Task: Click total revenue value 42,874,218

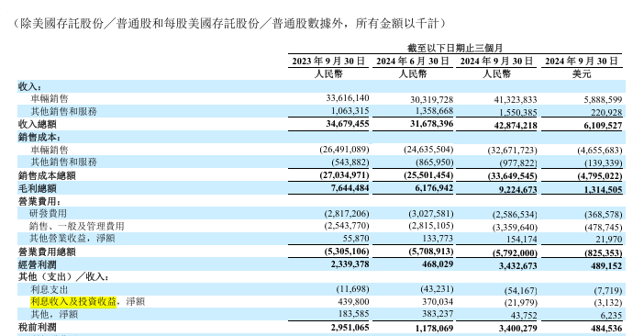Action: coord(515,125)
